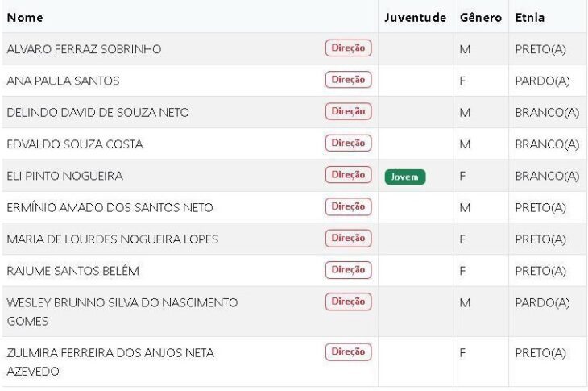Click the Juventude column header

coord(415,17)
